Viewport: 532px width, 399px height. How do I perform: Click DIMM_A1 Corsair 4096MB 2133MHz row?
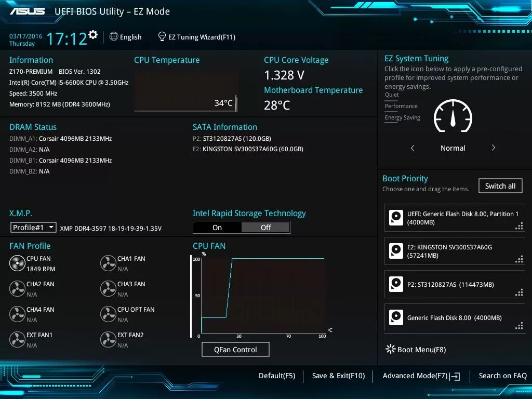(60, 138)
